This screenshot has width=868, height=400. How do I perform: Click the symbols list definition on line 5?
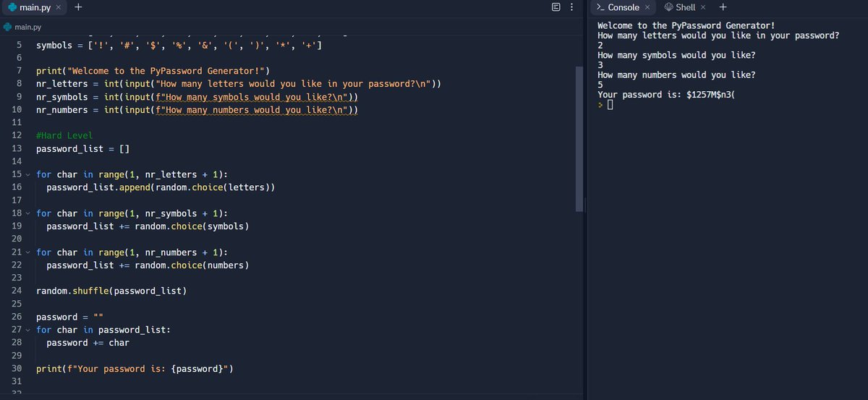coord(179,46)
